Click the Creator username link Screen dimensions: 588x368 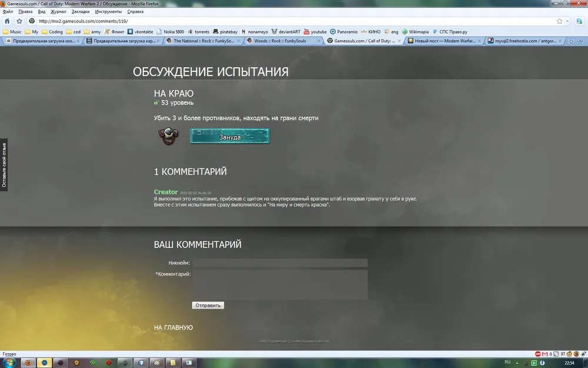(165, 192)
